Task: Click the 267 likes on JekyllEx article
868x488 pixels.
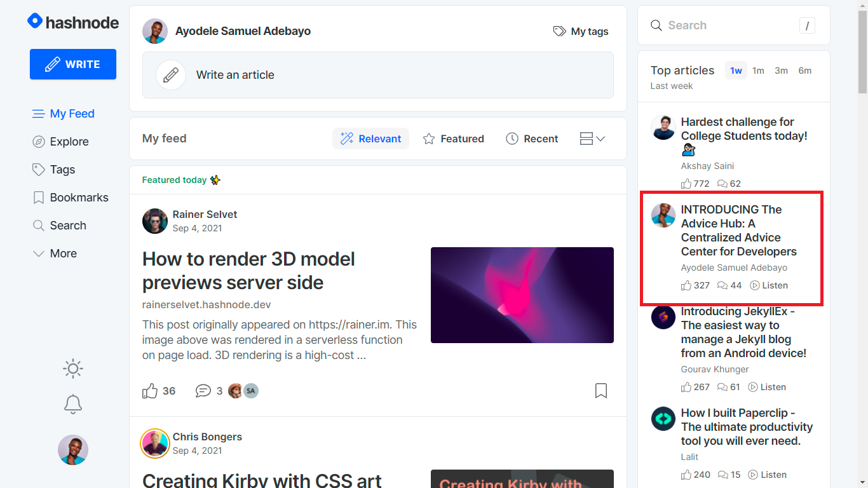Action: click(x=695, y=387)
